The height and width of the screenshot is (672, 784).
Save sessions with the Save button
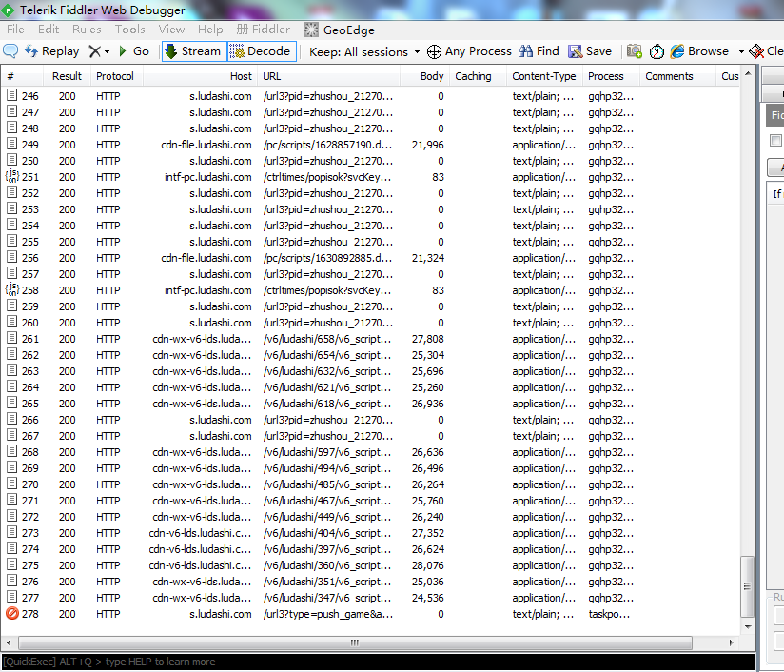(x=590, y=51)
